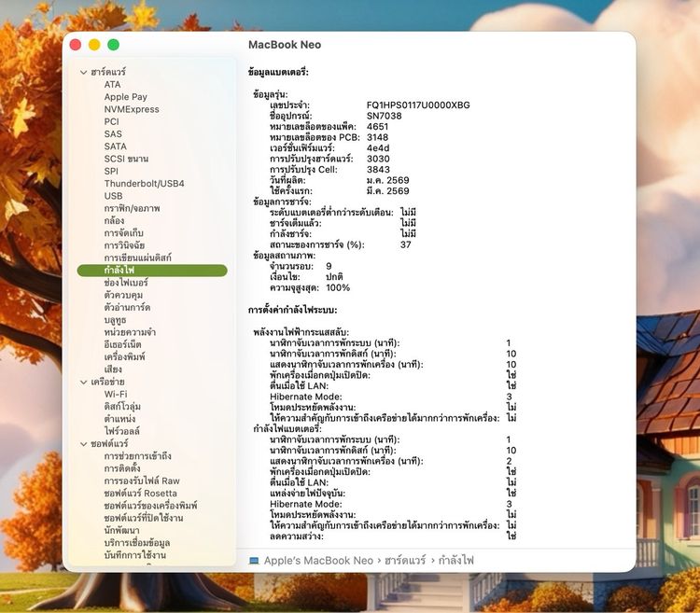The height and width of the screenshot is (613, 700).
Task: Select Apple Pay in the sidebar
Action: tap(125, 97)
